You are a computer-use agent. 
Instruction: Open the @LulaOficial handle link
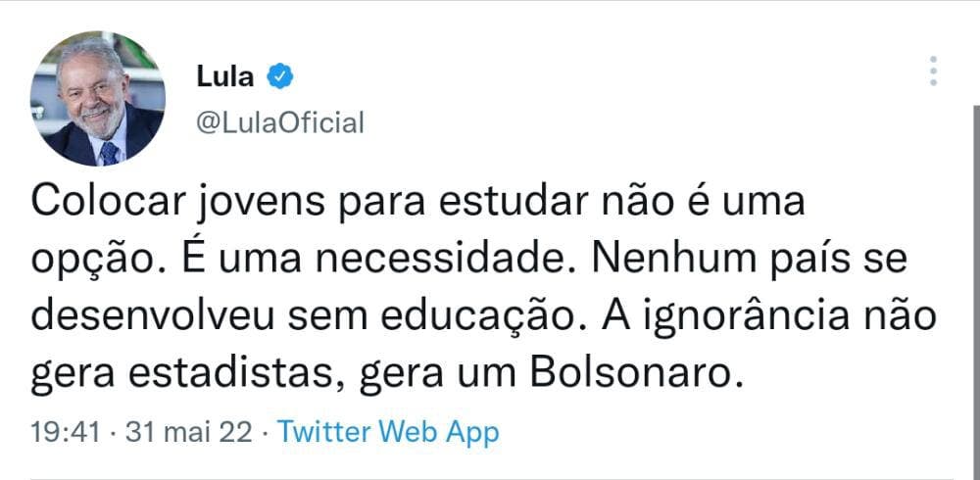(280, 123)
